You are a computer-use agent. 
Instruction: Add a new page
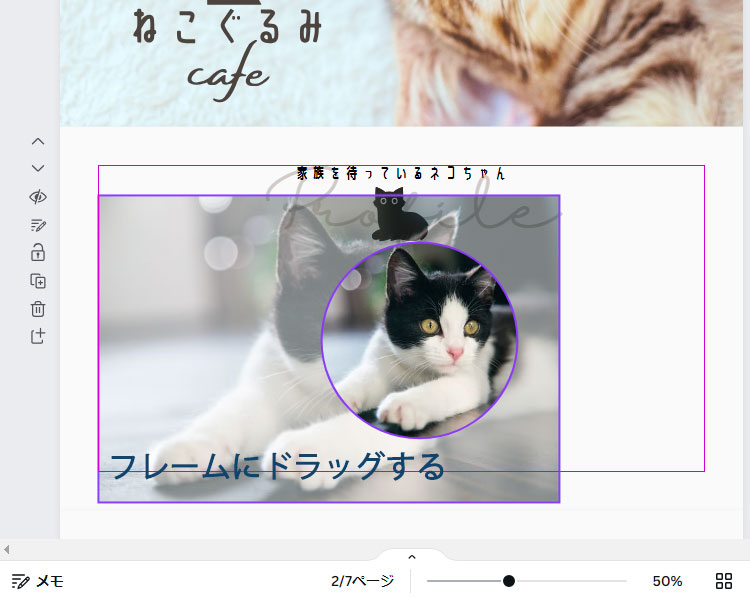click(x=38, y=336)
